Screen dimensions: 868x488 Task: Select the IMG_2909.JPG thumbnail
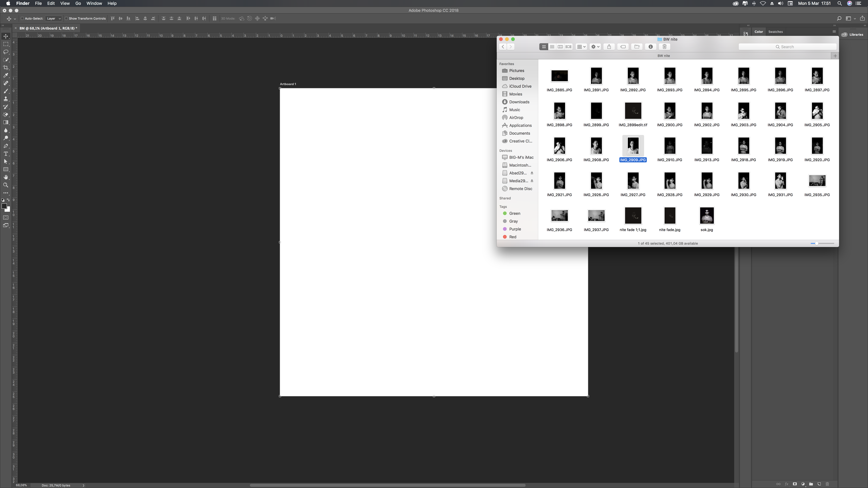click(633, 146)
